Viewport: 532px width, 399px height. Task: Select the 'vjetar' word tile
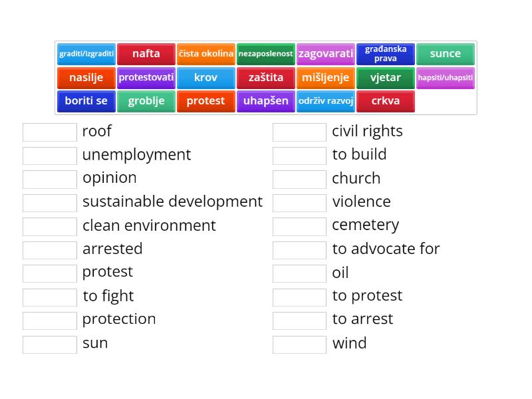point(386,78)
